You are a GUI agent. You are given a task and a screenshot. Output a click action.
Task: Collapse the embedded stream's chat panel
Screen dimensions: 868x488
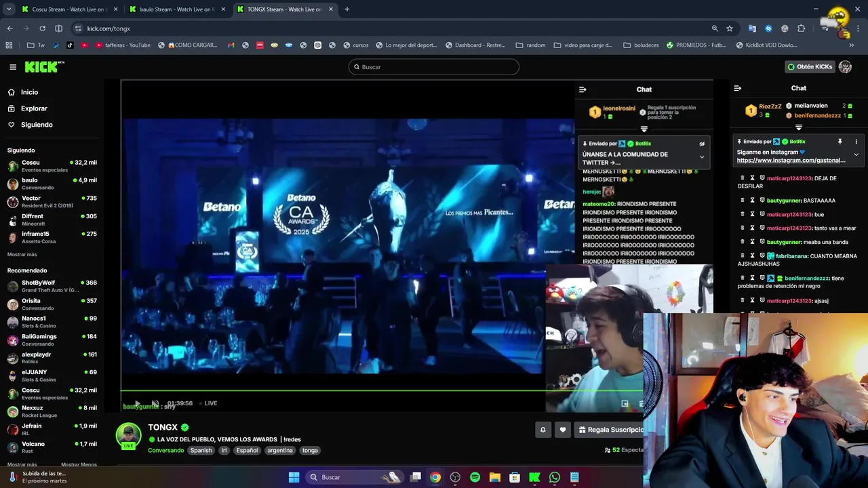click(582, 89)
